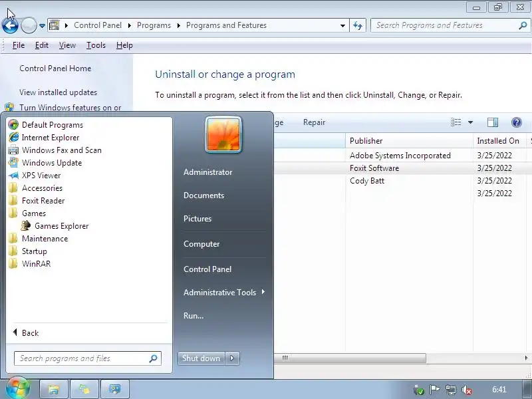The height and width of the screenshot is (399, 532).
Task: Open the Help menu
Action: tap(124, 45)
